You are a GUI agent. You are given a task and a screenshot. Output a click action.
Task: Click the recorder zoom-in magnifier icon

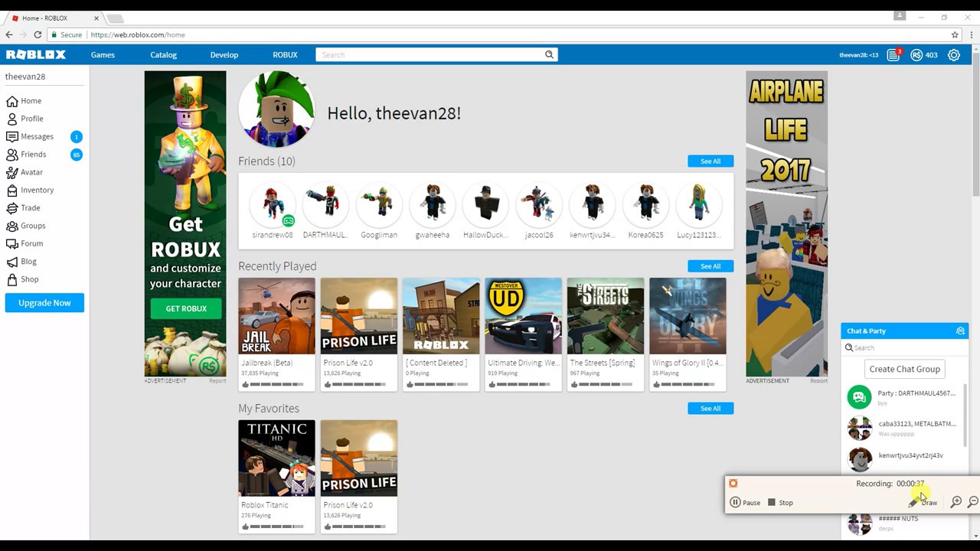[x=956, y=502]
